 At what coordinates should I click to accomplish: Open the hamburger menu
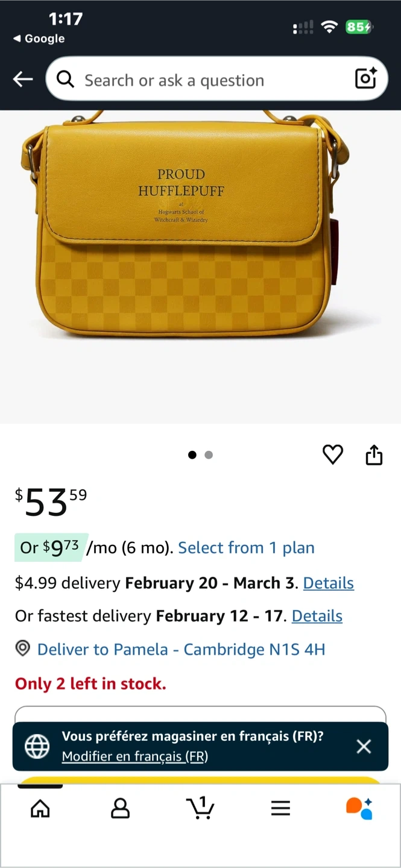[280, 808]
